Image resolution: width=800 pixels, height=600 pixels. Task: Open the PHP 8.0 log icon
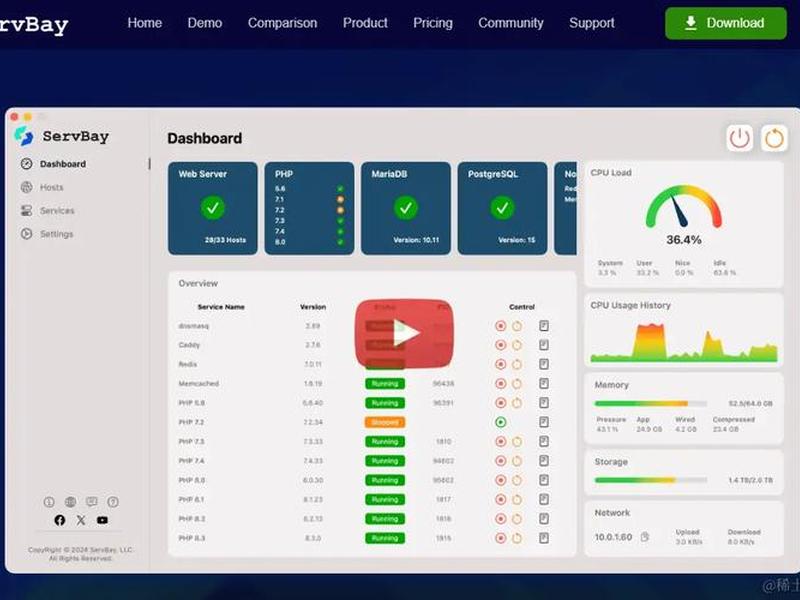(x=544, y=480)
